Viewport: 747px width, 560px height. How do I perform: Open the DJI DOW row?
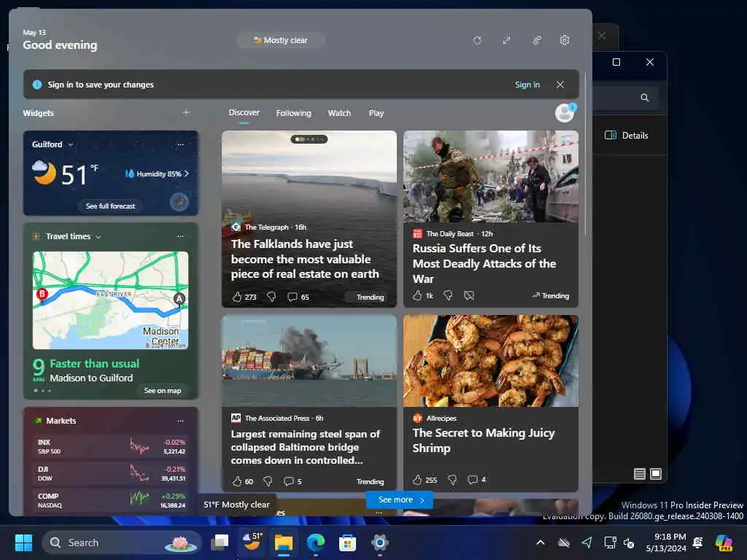tap(111, 473)
